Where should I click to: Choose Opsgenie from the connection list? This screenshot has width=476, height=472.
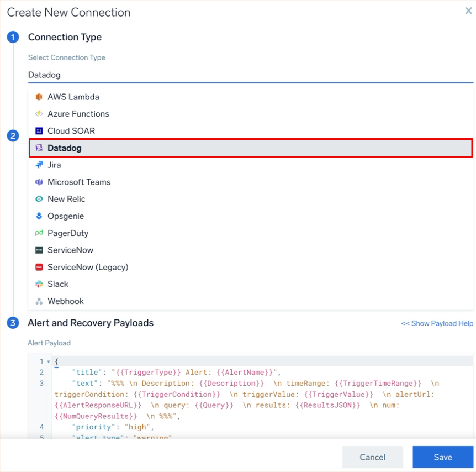point(66,216)
